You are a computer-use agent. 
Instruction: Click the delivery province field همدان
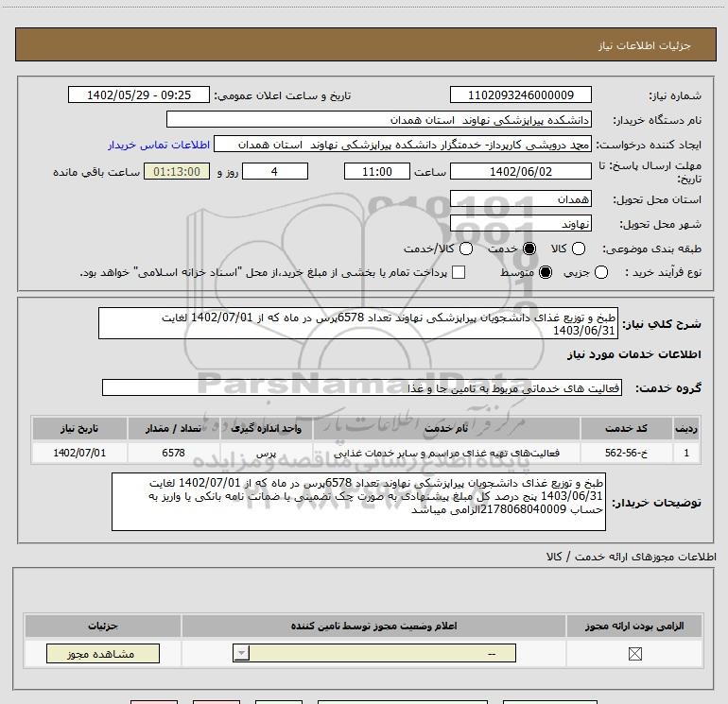(520, 199)
